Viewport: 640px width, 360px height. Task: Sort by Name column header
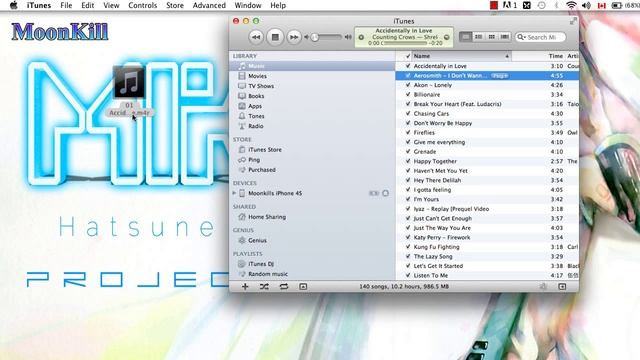click(x=461, y=56)
